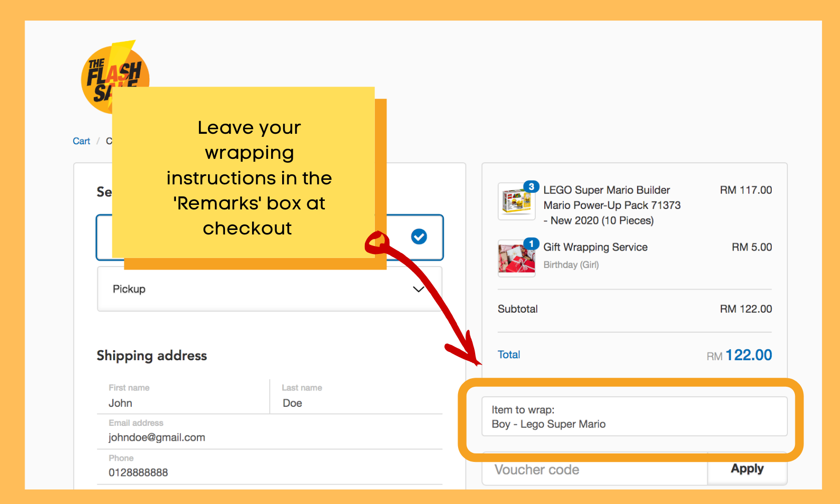Click the Subtotal RM 122.00 amount
The width and height of the screenshot is (840, 504).
(746, 309)
